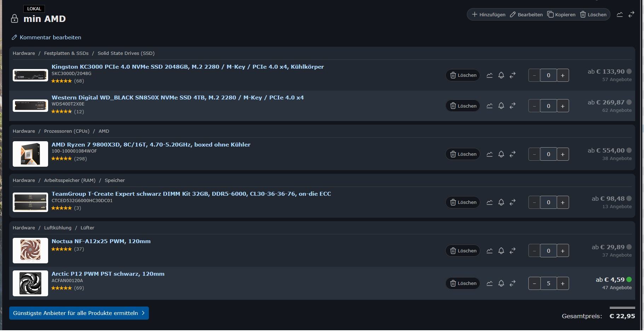
Task: Click price ab € 554,00 for Ryzen
Action: tap(606, 150)
